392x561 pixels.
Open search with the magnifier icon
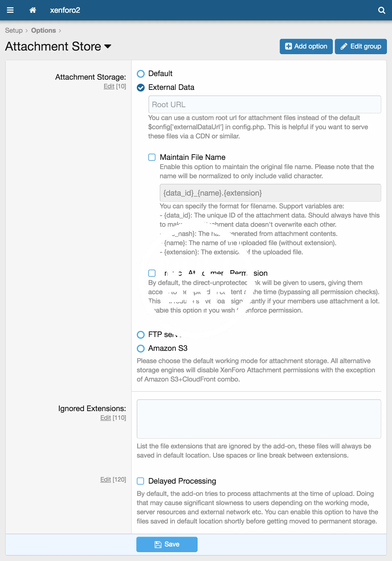click(x=381, y=10)
